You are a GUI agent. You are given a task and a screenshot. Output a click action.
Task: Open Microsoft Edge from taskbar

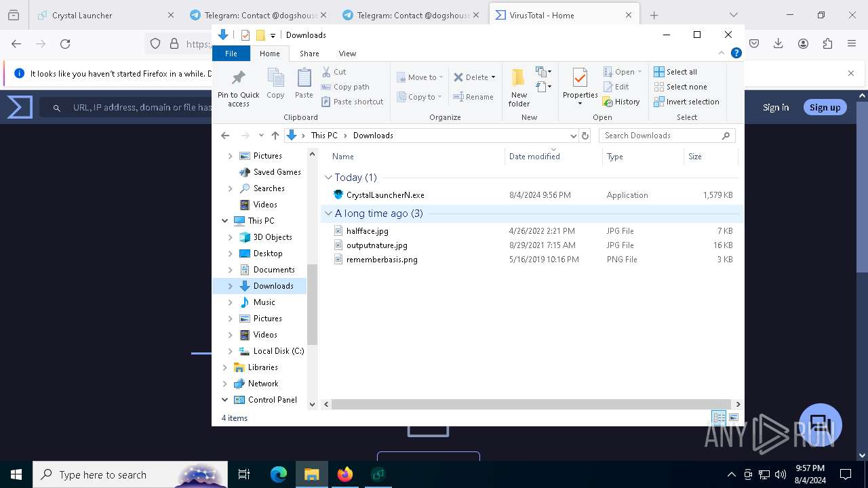click(279, 474)
